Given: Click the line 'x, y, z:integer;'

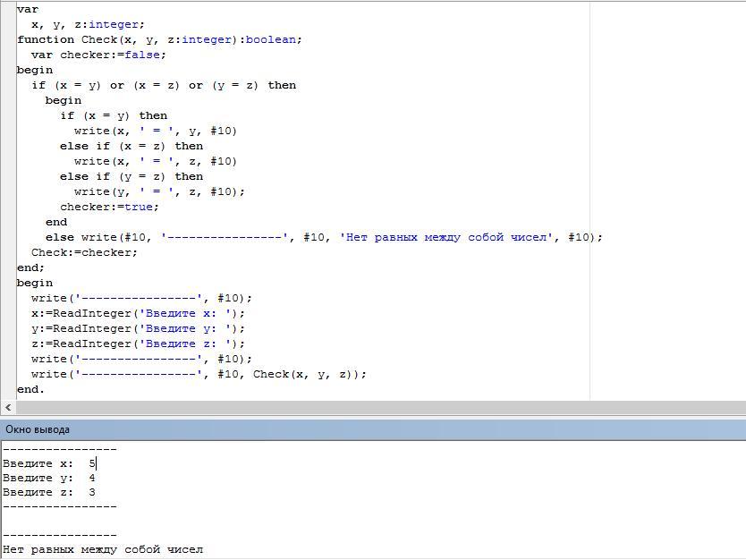Looking at the screenshot, I should tap(88, 24).
